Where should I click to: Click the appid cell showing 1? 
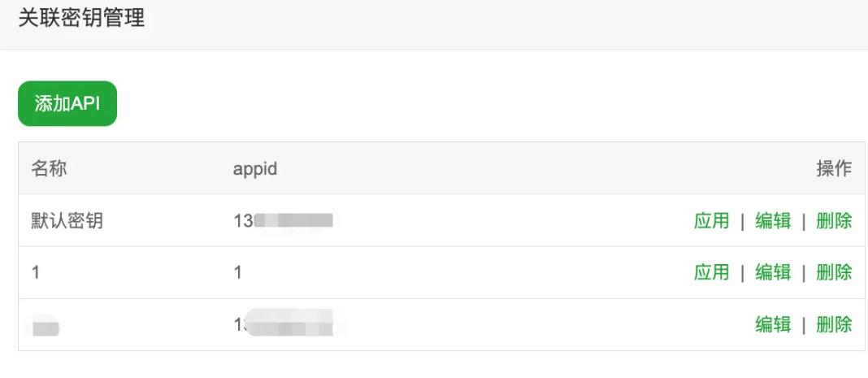(x=238, y=272)
